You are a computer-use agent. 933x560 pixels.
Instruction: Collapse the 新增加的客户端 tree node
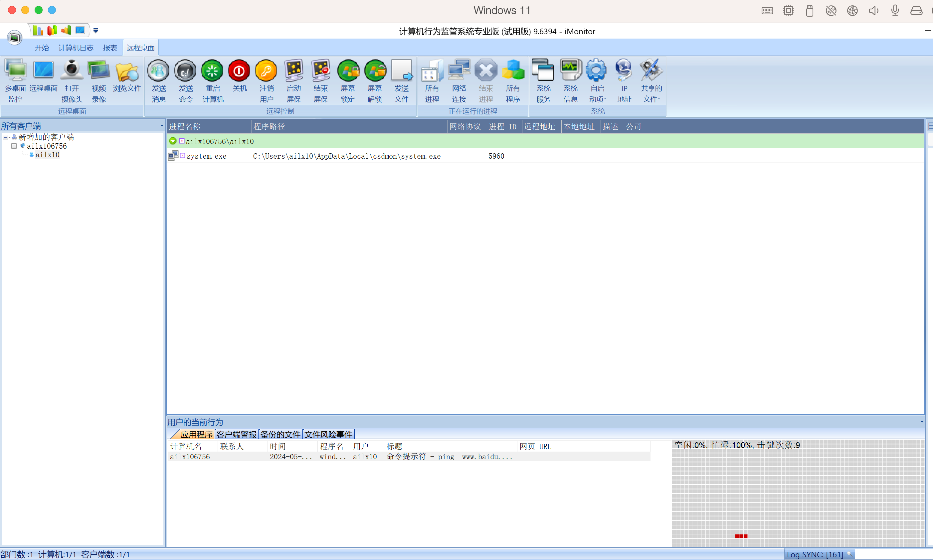[5, 137]
